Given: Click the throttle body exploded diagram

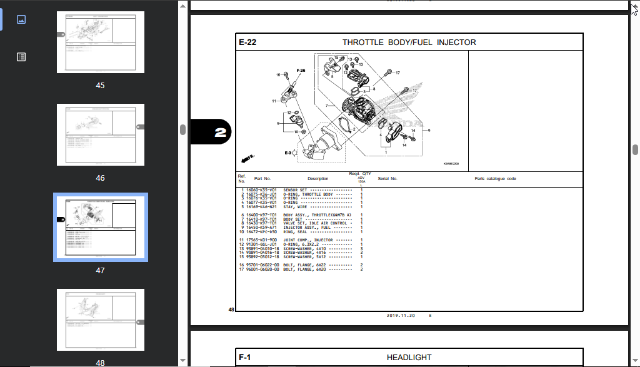Looking at the screenshot, I should click(x=352, y=111).
